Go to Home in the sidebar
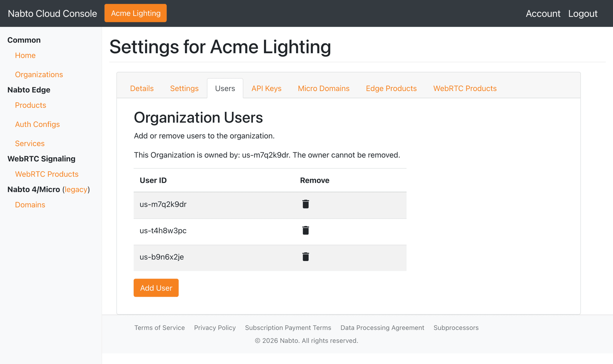This screenshot has width=613, height=364. (x=25, y=56)
